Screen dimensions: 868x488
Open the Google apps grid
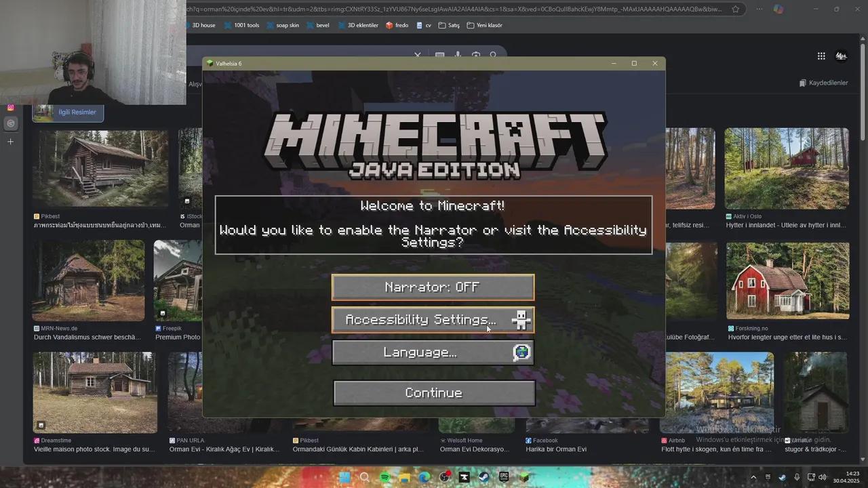(821, 56)
